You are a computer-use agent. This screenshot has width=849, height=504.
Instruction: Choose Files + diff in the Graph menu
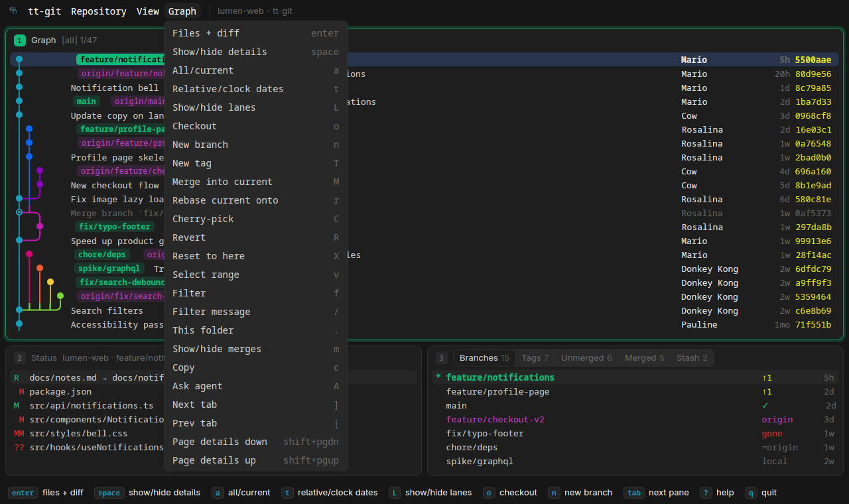[x=256, y=33]
